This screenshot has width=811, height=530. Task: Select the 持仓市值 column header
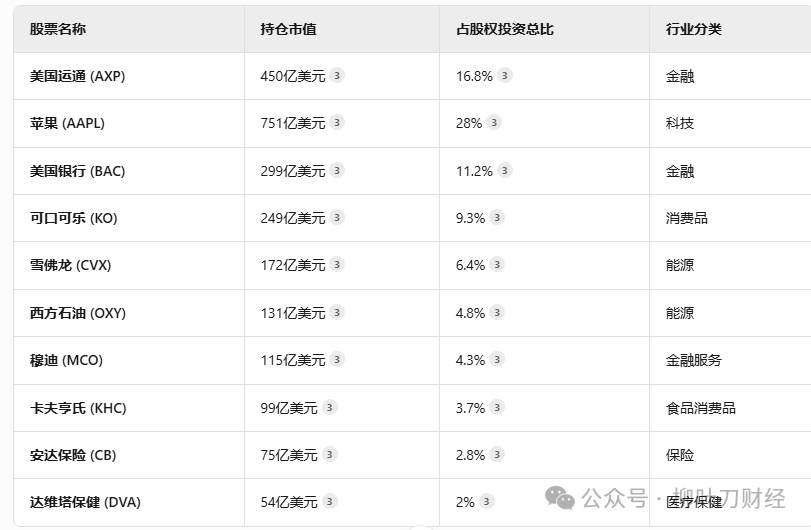coord(288,29)
